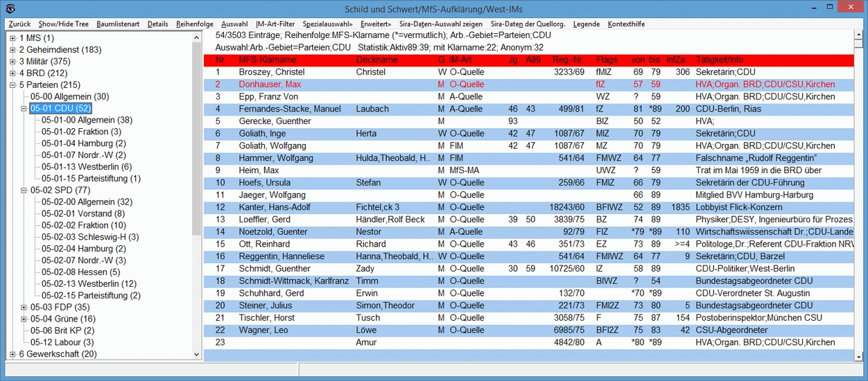
Task: Select 05-02-03 Schleswig-H (3)
Action: [90, 237]
